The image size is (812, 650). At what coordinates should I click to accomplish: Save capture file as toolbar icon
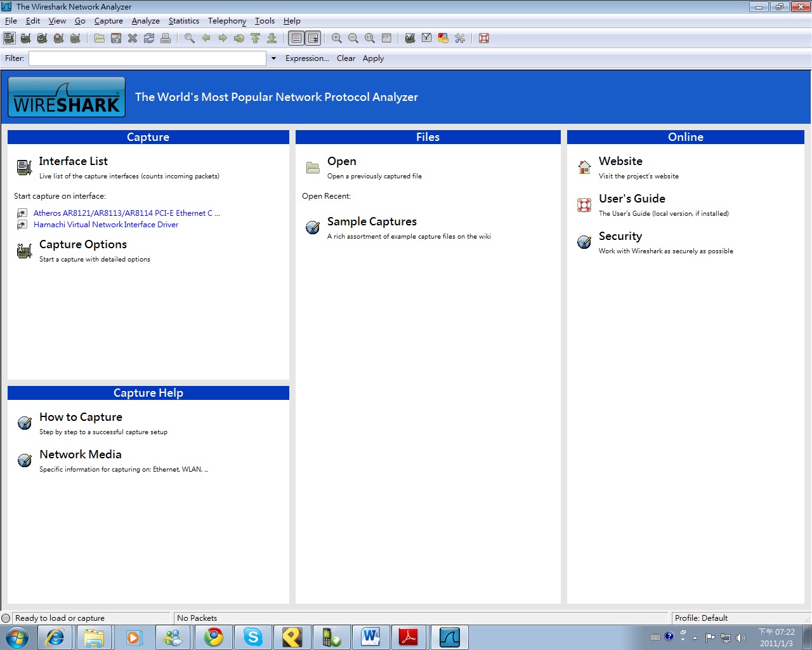coord(116,38)
